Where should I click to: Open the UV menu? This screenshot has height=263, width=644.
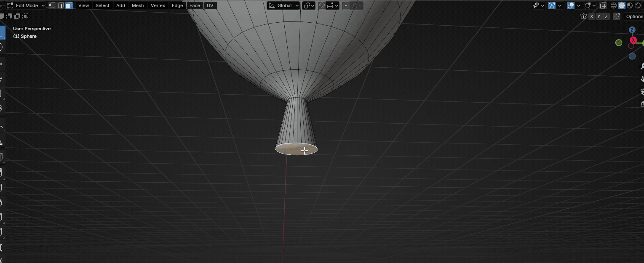click(x=210, y=5)
